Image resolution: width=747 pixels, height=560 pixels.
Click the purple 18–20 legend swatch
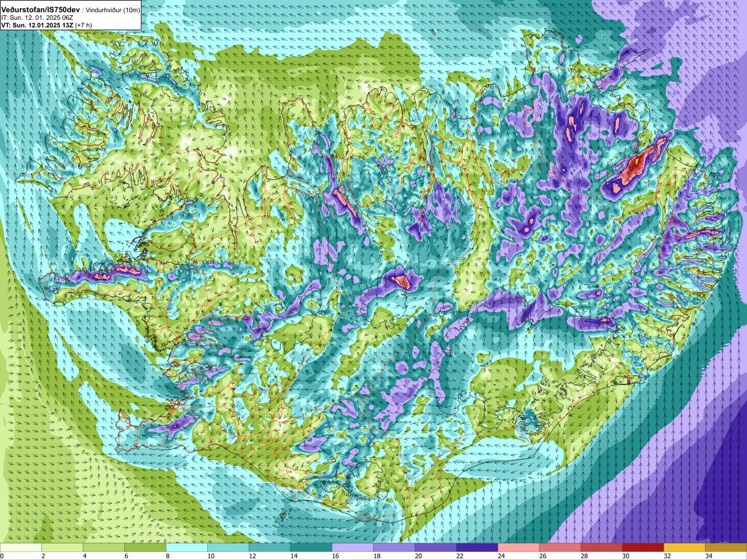click(x=394, y=548)
